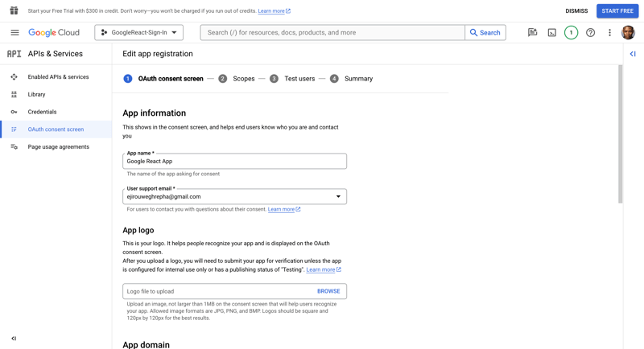The height and width of the screenshot is (349, 644).
Task: Open Learn more link under support email
Action: (284, 209)
